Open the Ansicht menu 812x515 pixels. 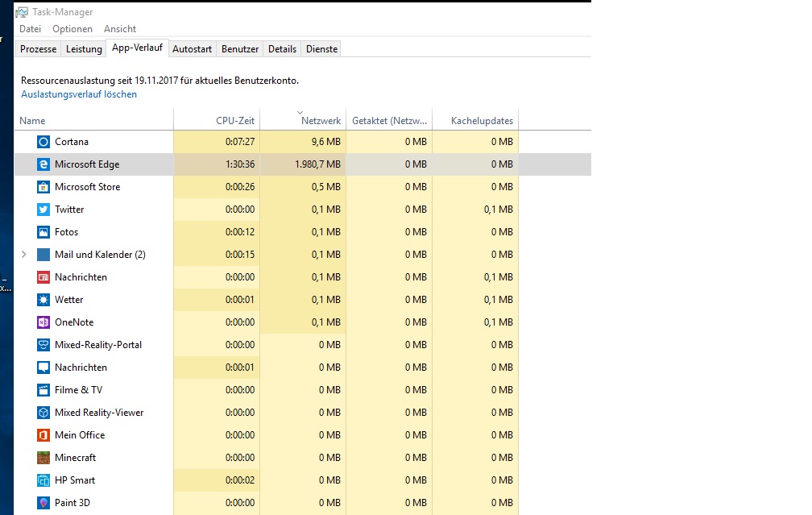(x=119, y=29)
